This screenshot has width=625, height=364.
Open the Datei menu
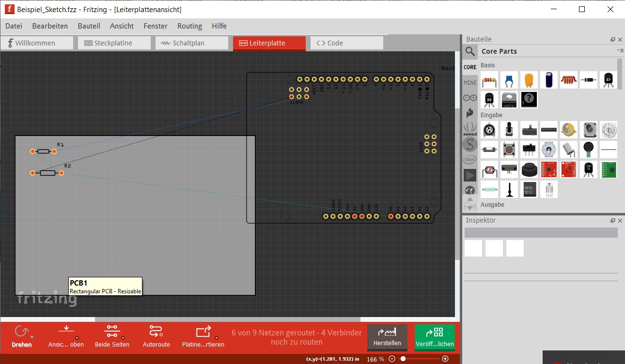pos(14,26)
